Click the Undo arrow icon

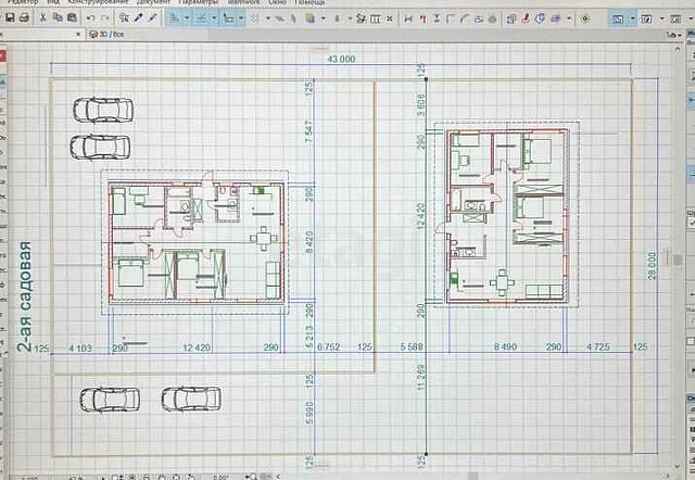pos(91,18)
